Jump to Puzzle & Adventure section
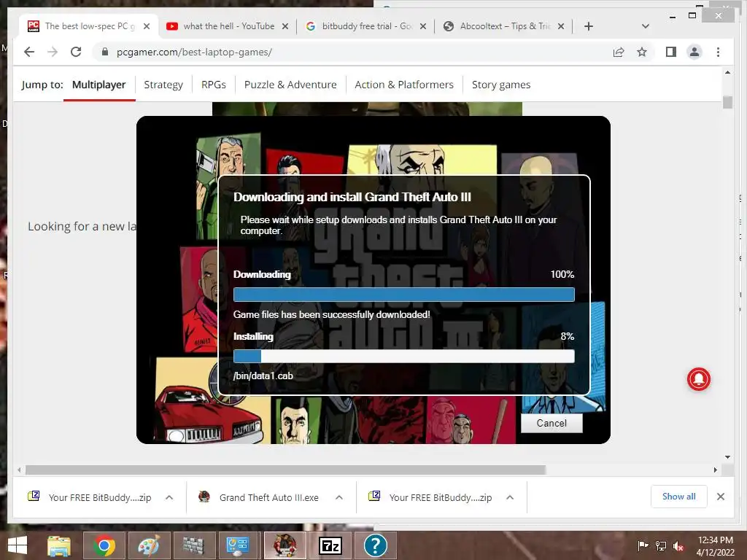The height and width of the screenshot is (560, 747). point(290,85)
